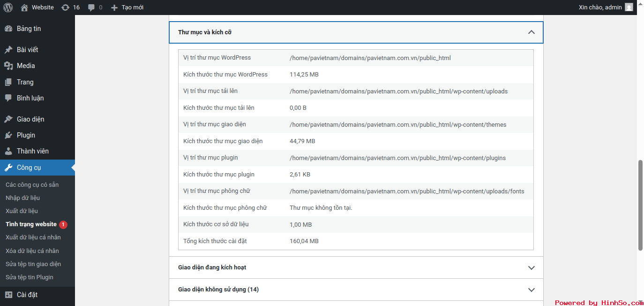The width and height of the screenshot is (644, 306).
Task: Expand Giao diện đang kích hoạt section
Action: [x=531, y=268]
